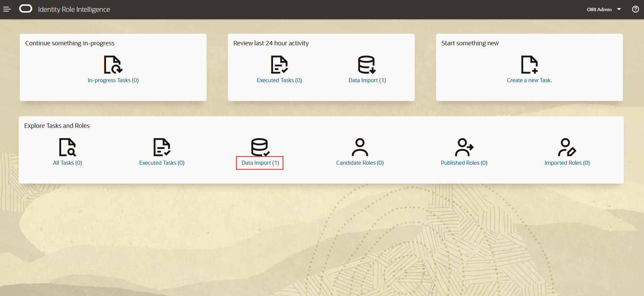Click the Candidate Roles person icon
Screen dimensions: 644x296
[360, 147]
